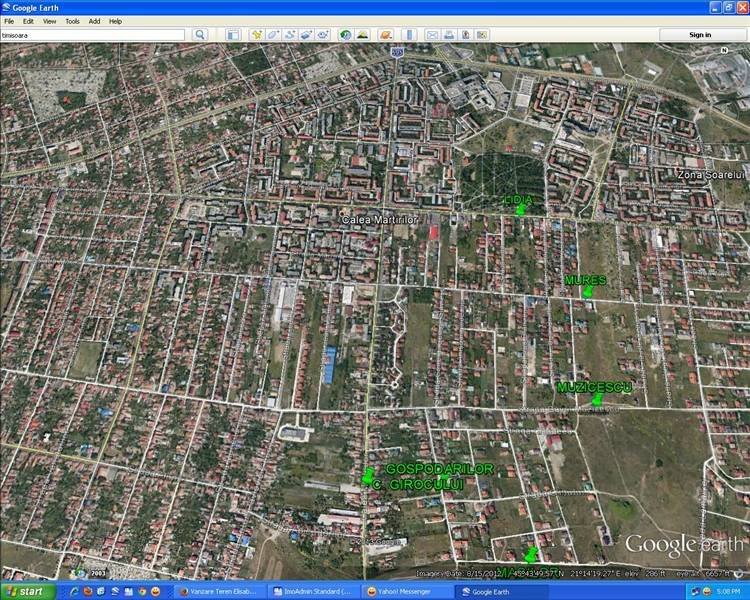Click the search magnifier button
This screenshot has height=600, width=750.
(200, 35)
